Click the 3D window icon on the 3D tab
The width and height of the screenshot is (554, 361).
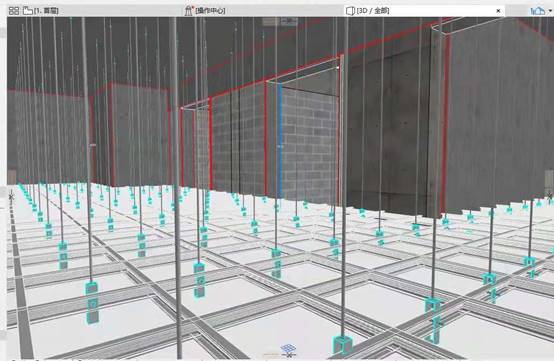(350, 11)
